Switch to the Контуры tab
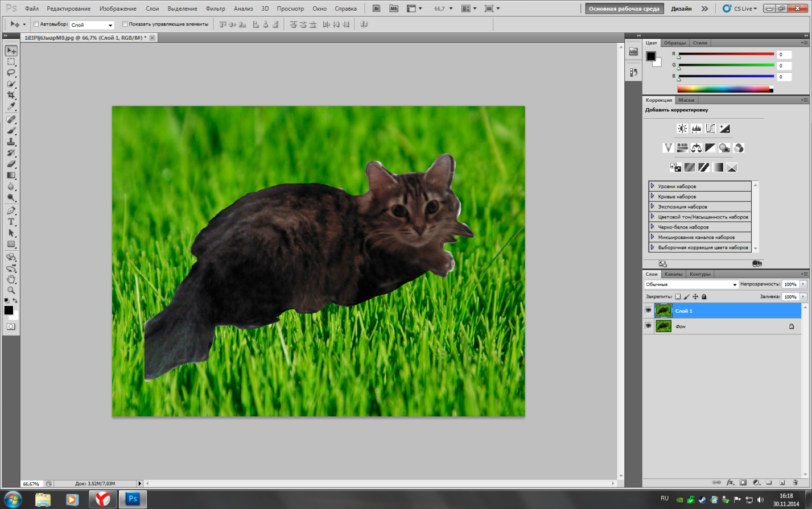The height and width of the screenshot is (509, 812). [x=700, y=274]
